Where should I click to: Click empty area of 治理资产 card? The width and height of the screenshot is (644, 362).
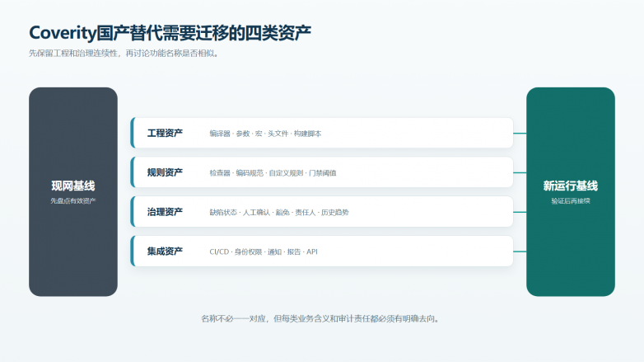pyautogui.click(x=432, y=212)
